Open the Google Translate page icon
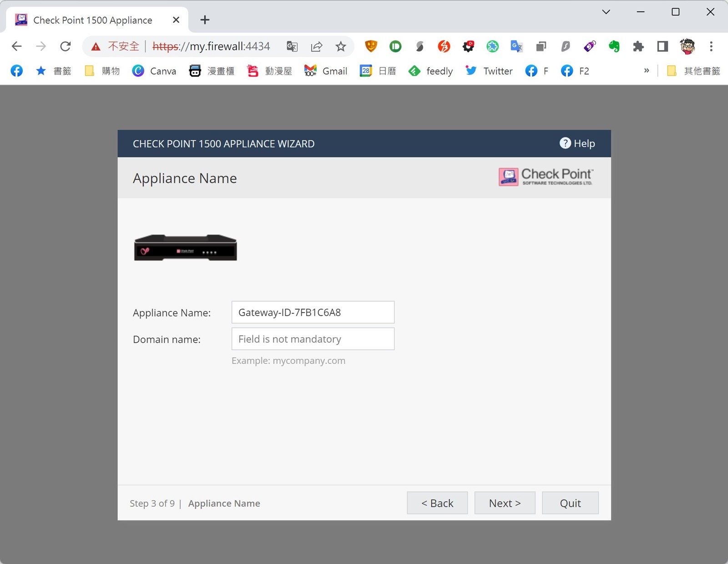This screenshot has height=564, width=728. coord(292,46)
